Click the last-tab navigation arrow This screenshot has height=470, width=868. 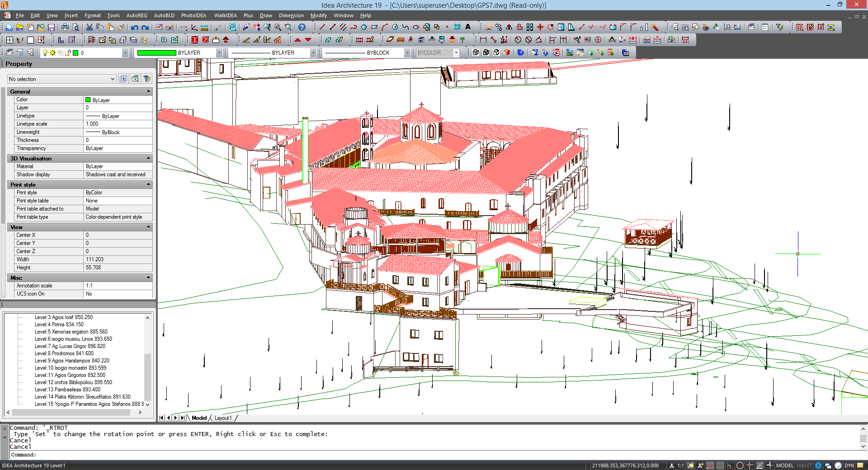tap(183, 418)
